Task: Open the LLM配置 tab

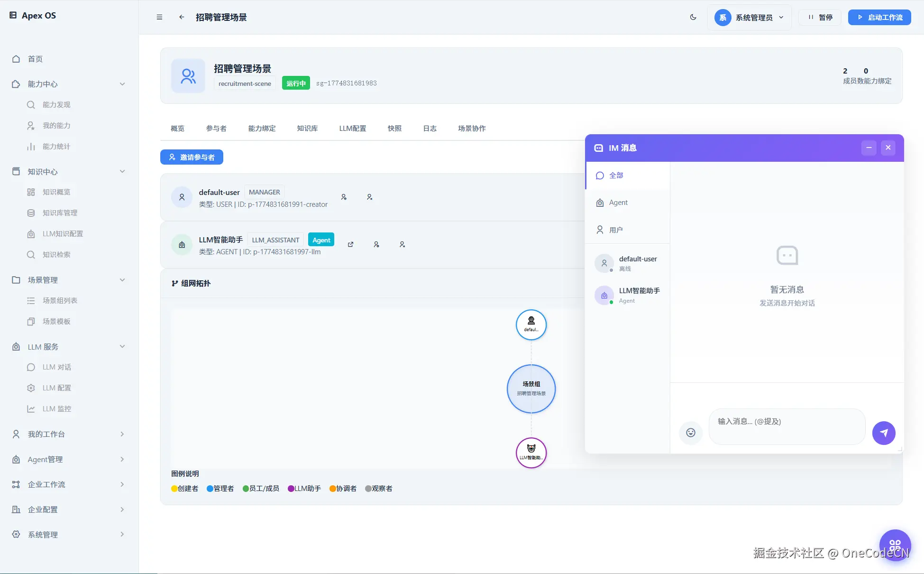Action: pos(352,128)
